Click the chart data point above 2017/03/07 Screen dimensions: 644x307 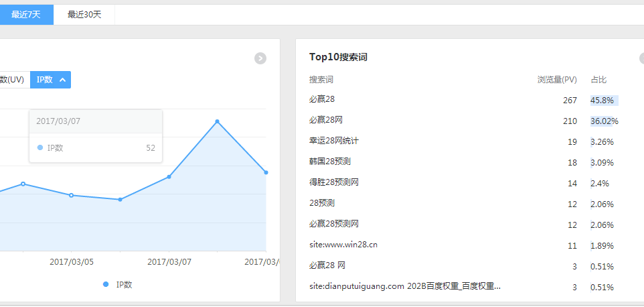pyautogui.click(x=169, y=177)
